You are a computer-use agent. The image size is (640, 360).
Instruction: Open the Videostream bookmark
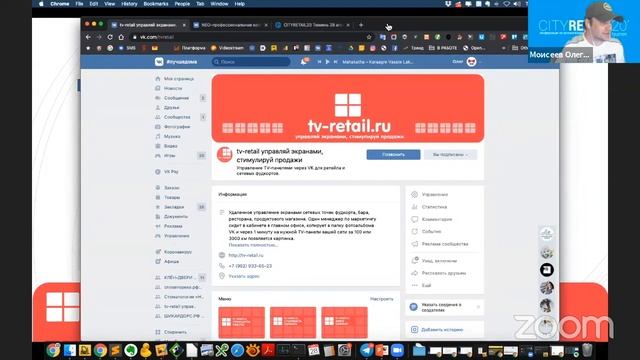click(x=227, y=48)
